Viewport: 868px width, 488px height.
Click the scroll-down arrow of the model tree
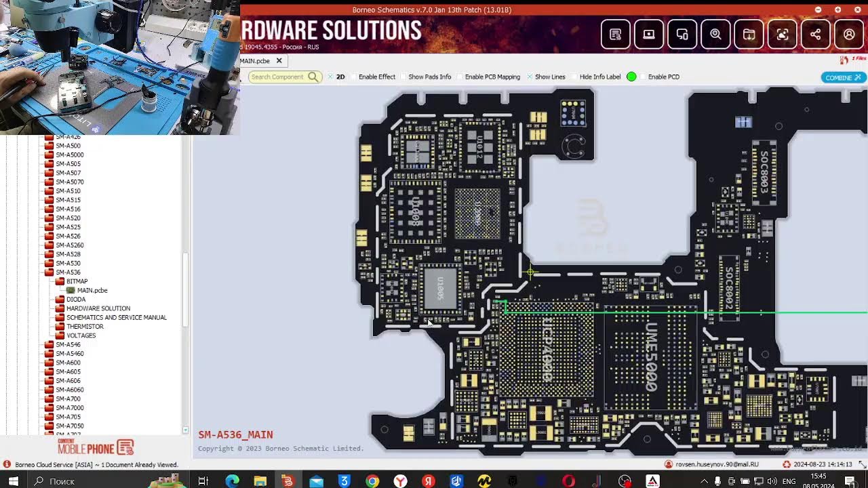185,430
